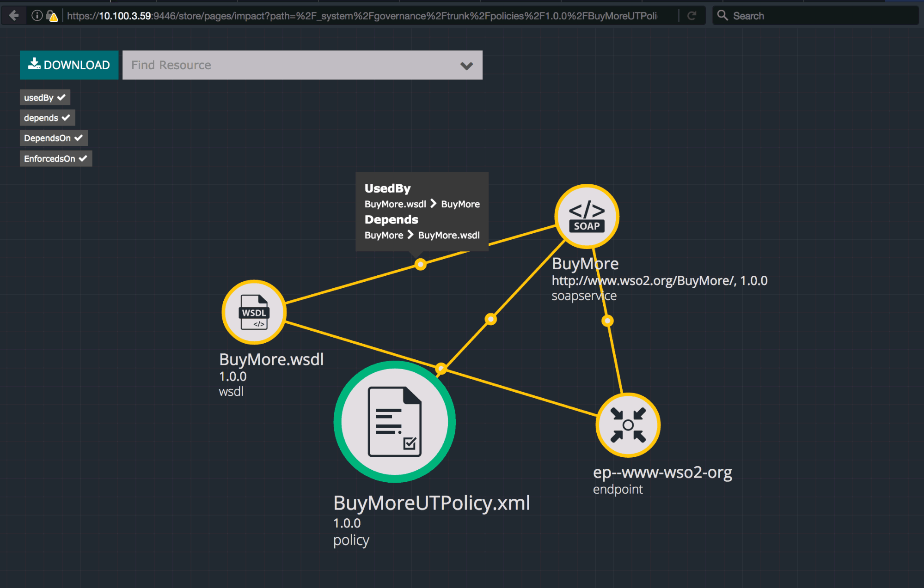Click the edge marker beside the policy node

pyautogui.click(x=441, y=368)
